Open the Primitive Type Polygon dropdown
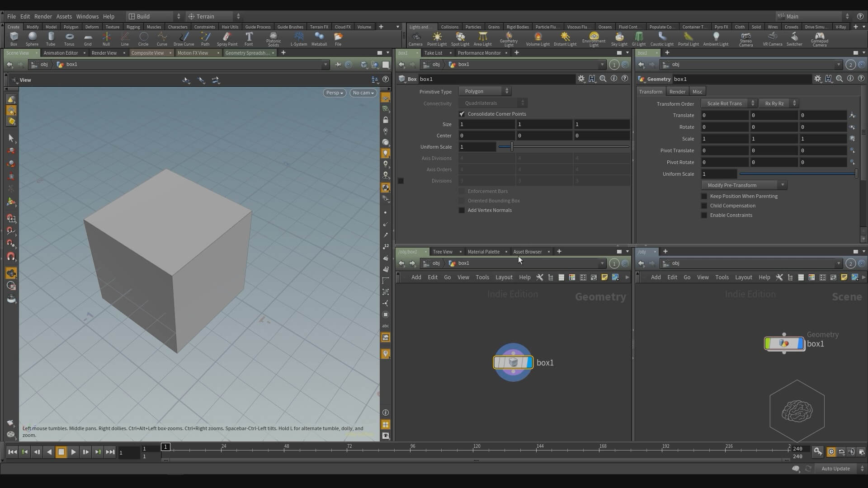This screenshot has height=488, width=868. pos(485,91)
